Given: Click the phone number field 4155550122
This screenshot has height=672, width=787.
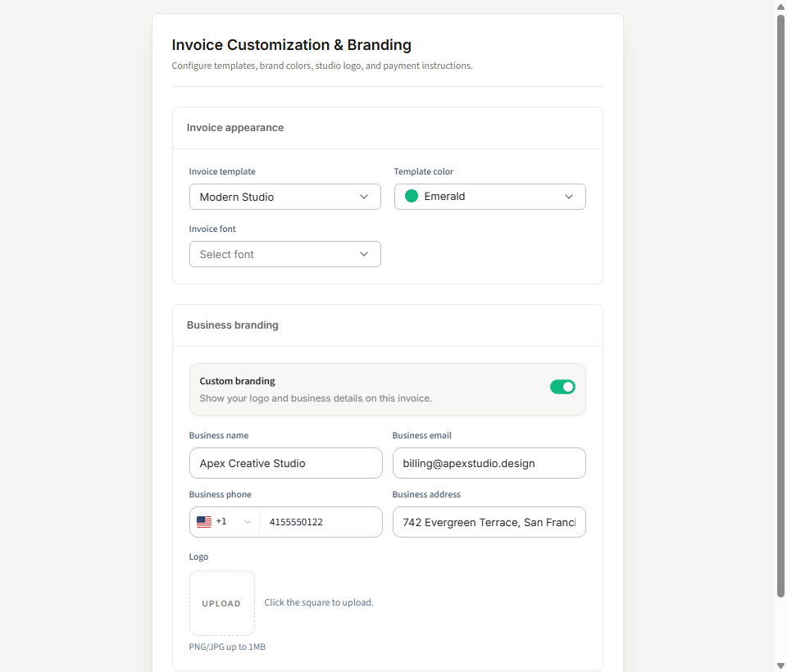Looking at the screenshot, I should point(321,522).
